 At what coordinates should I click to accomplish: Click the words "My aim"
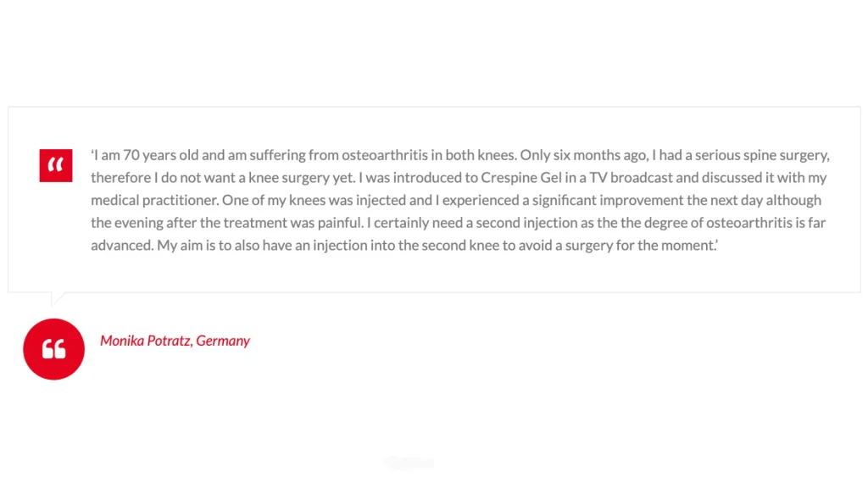click(x=181, y=245)
